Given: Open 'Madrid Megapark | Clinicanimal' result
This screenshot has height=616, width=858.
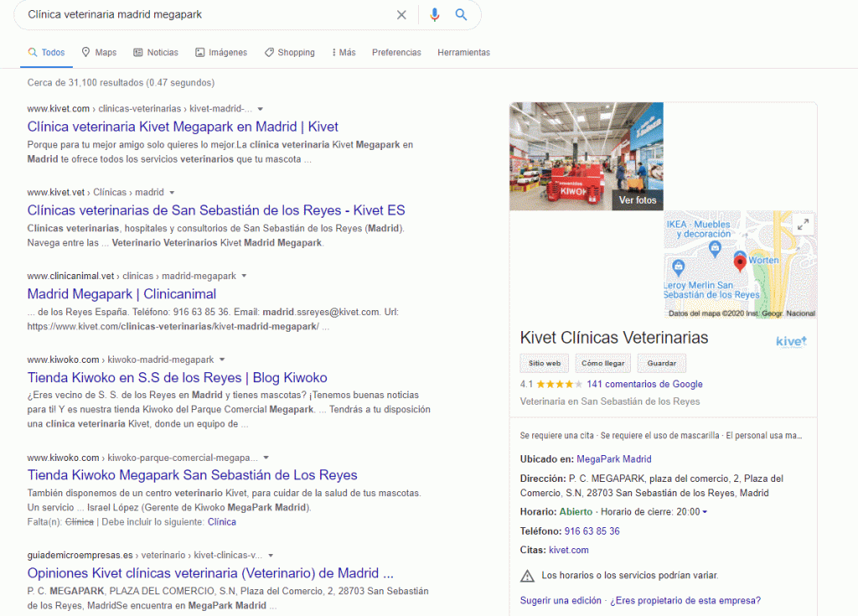Looking at the screenshot, I should click(121, 294).
